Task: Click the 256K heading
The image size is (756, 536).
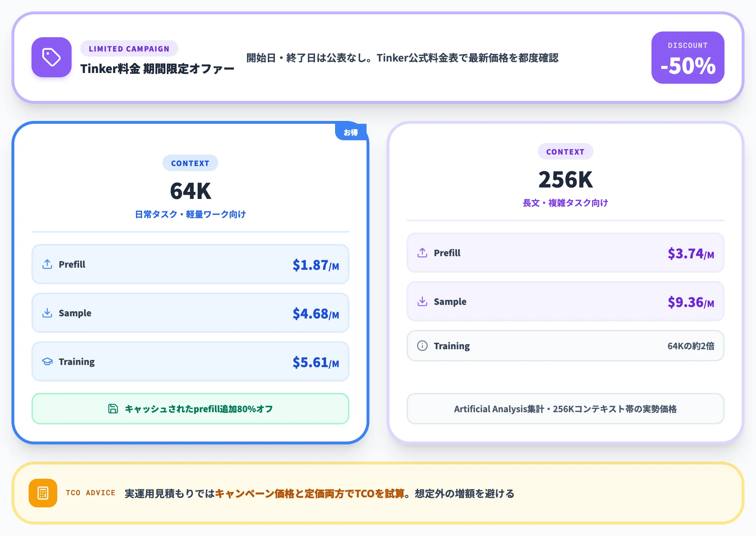Action: (566, 179)
